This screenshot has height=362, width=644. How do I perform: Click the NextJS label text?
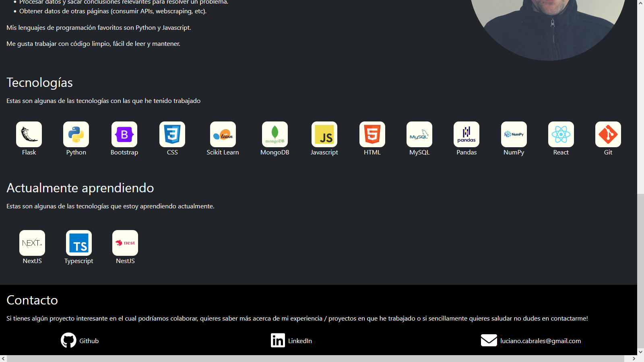coord(32,261)
